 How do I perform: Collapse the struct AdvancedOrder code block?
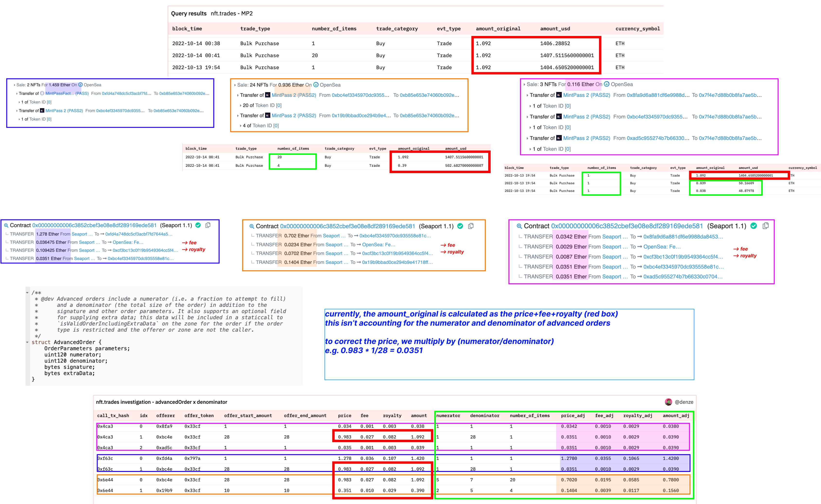point(28,342)
